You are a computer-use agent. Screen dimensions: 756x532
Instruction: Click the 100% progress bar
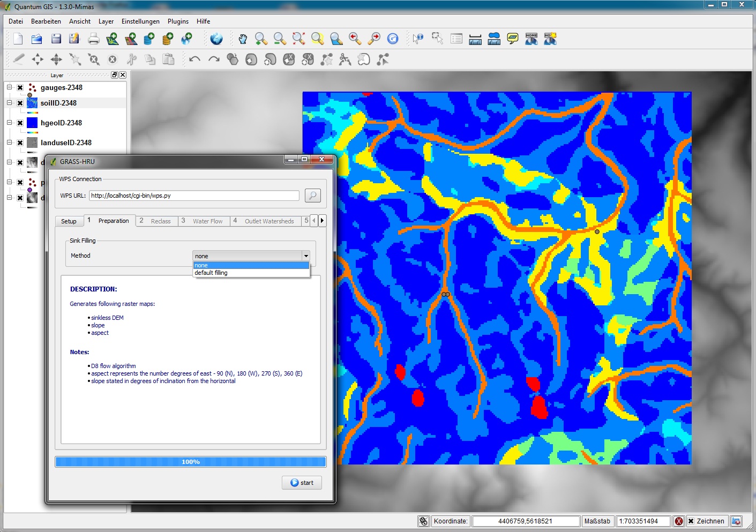[x=191, y=462]
